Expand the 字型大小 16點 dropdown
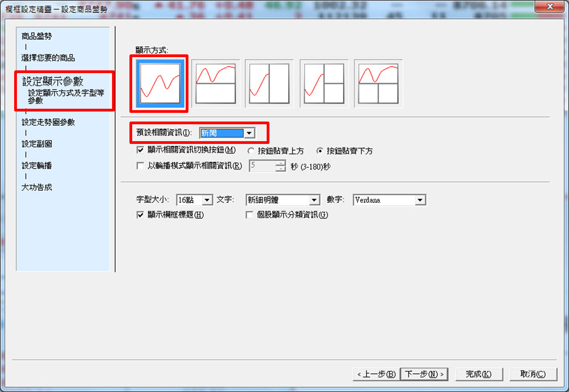569x392 pixels. coord(208,200)
